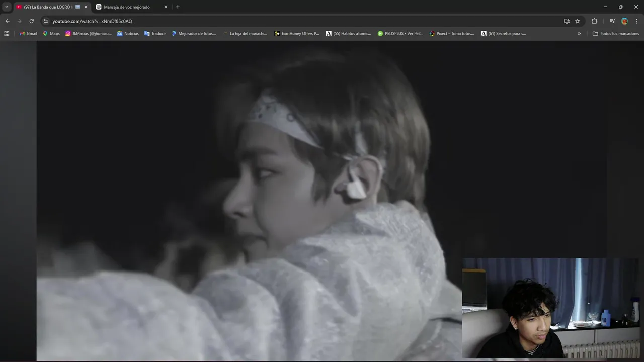Open Noticias bookmark

pos(128,34)
